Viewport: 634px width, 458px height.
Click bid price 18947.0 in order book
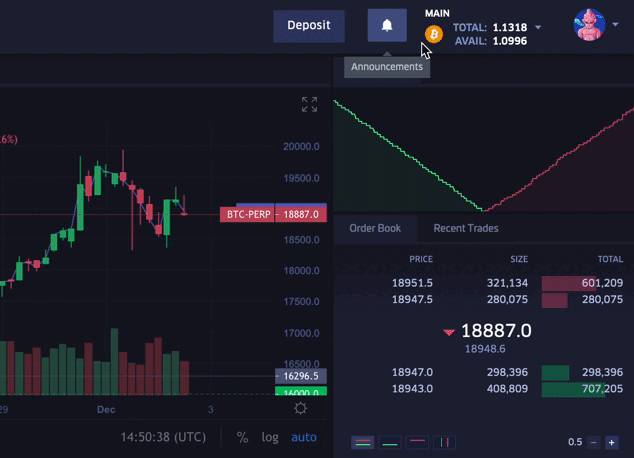(412, 372)
